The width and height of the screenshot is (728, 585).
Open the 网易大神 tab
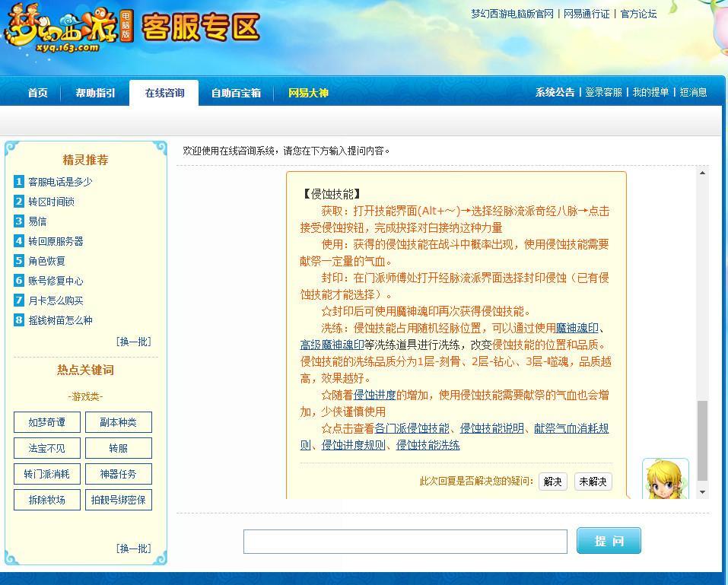click(308, 93)
